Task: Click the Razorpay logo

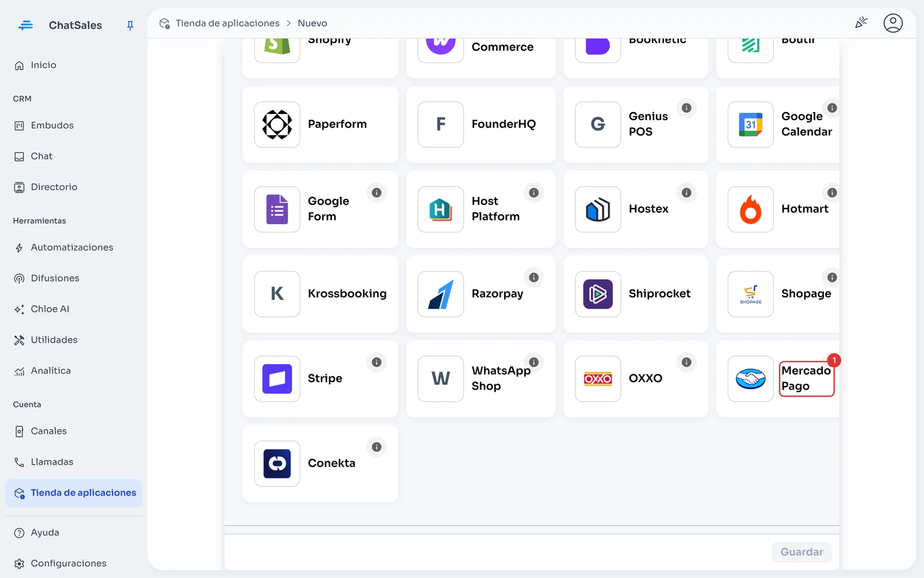Action: pos(441,294)
